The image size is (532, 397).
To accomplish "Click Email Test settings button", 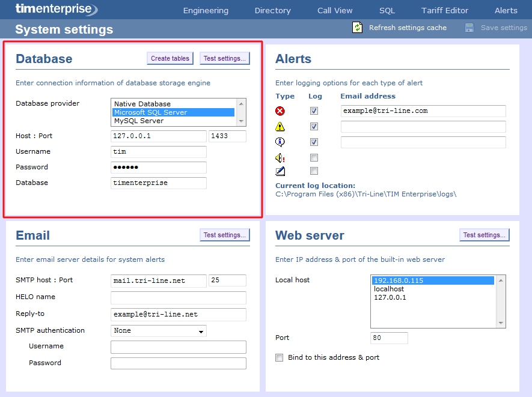I will [225, 235].
